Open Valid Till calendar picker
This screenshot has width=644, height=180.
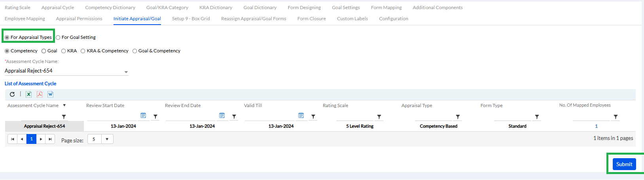tap(301, 116)
